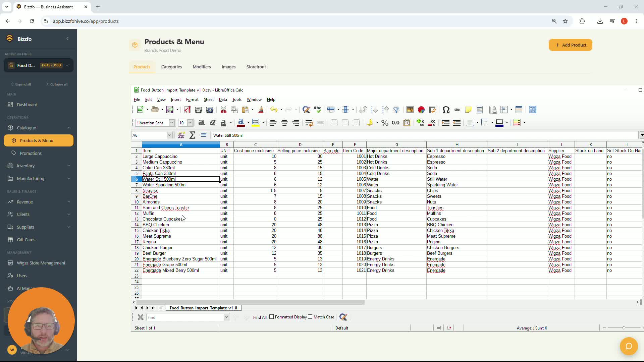Go to Dashboard in the sidebar
The width and height of the screenshot is (644, 362).
point(39,105)
